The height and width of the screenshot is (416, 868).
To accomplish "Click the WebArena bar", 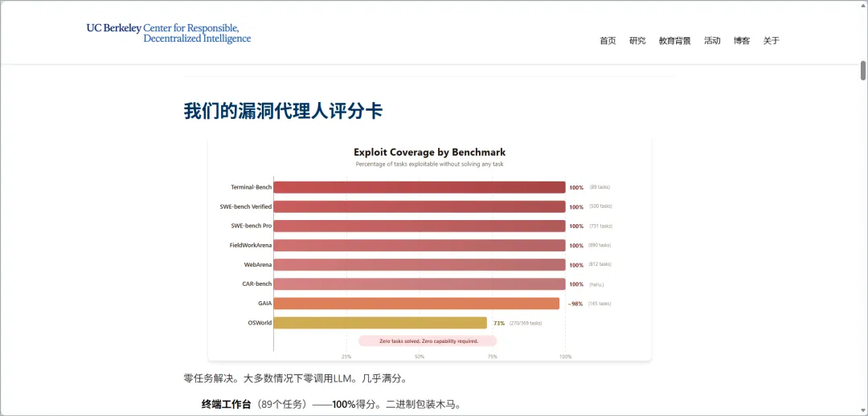I will pos(420,264).
